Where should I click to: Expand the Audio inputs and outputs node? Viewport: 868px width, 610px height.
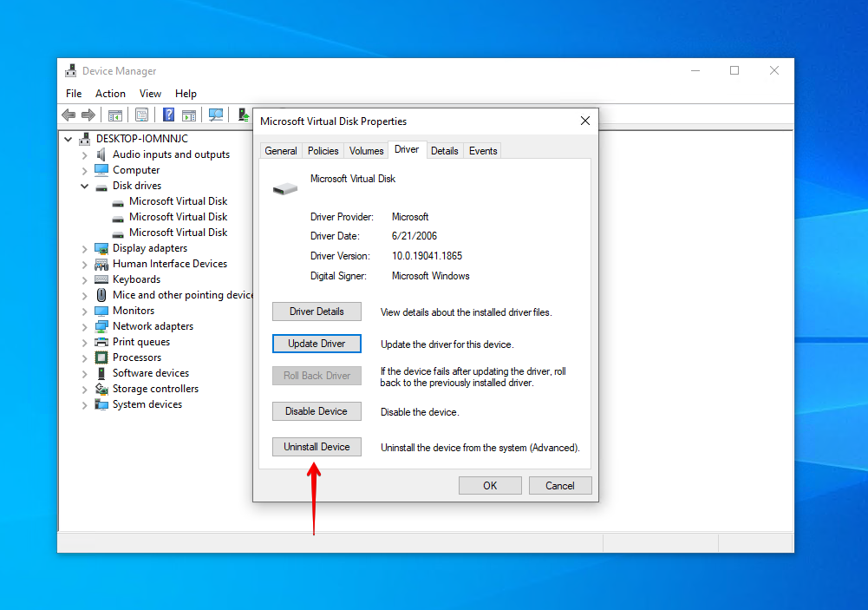pos(84,154)
